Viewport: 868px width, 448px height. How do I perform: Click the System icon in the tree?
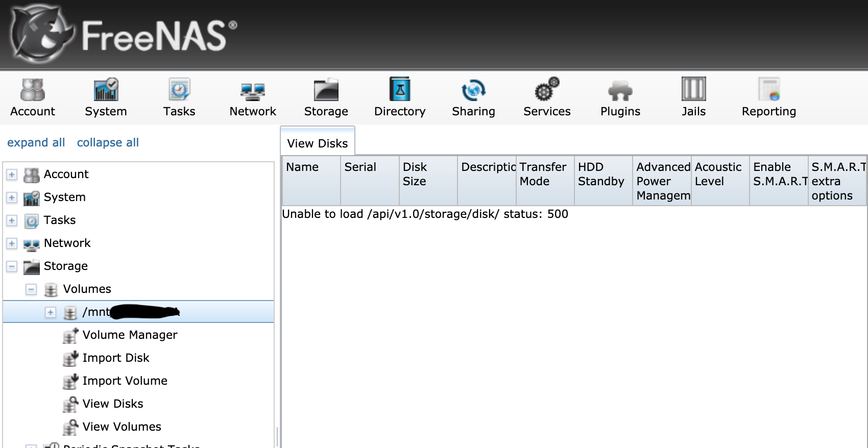[32, 198]
